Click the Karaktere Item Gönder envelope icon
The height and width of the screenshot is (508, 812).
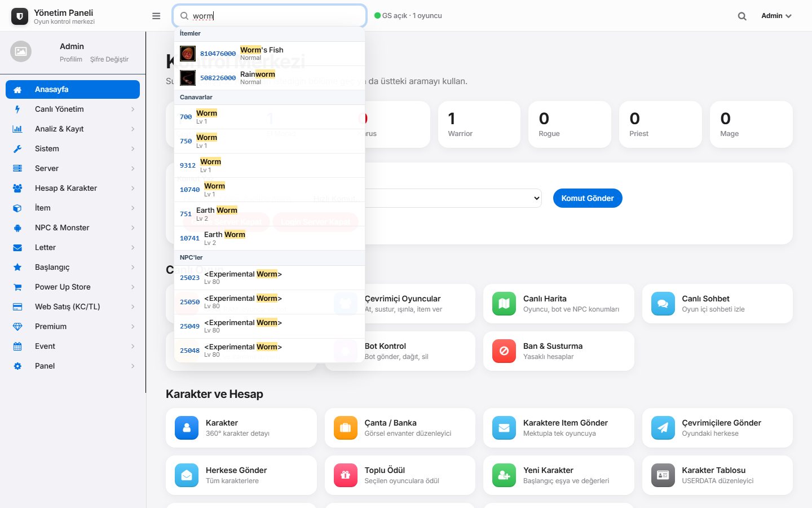click(x=504, y=428)
